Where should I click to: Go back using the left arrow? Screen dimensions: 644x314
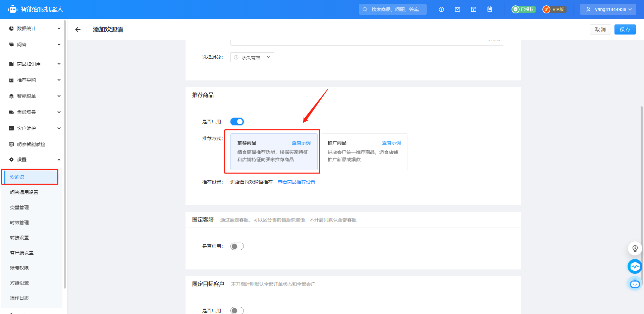[78, 29]
